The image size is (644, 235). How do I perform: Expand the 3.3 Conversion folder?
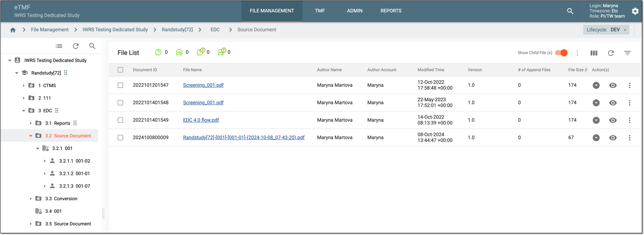(31, 199)
